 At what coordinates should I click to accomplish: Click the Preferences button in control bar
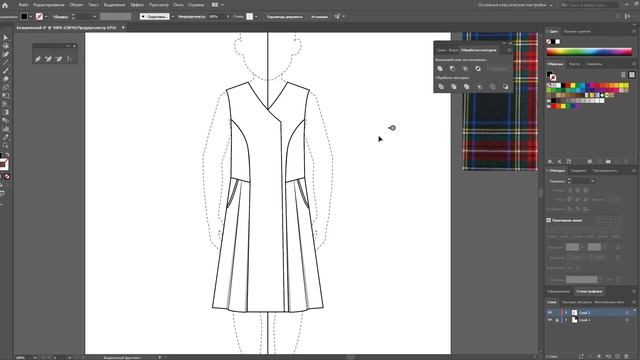click(319, 17)
